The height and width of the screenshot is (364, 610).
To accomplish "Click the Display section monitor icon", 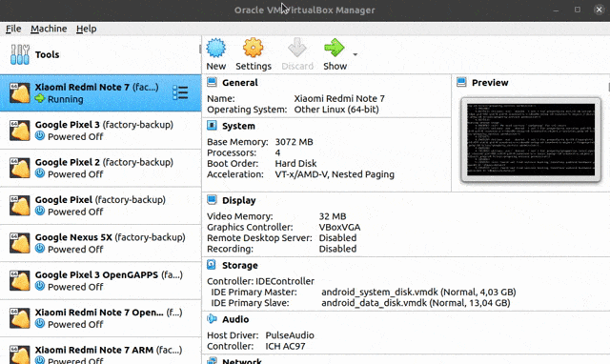I will click(x=212, y=200).
